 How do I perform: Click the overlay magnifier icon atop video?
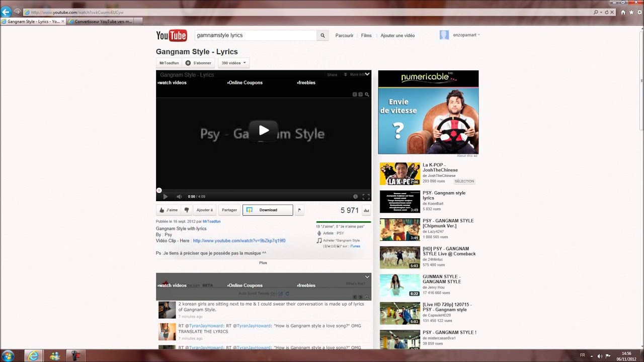(x=367, y=94)
